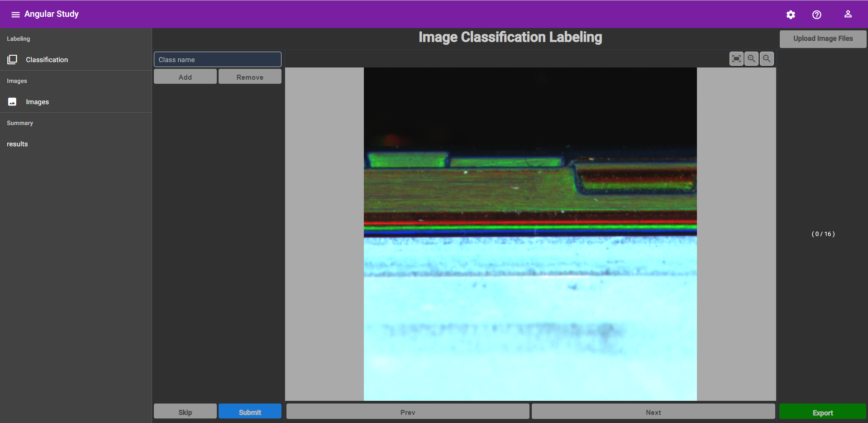Focus the Class name input field

coord(218,59)
